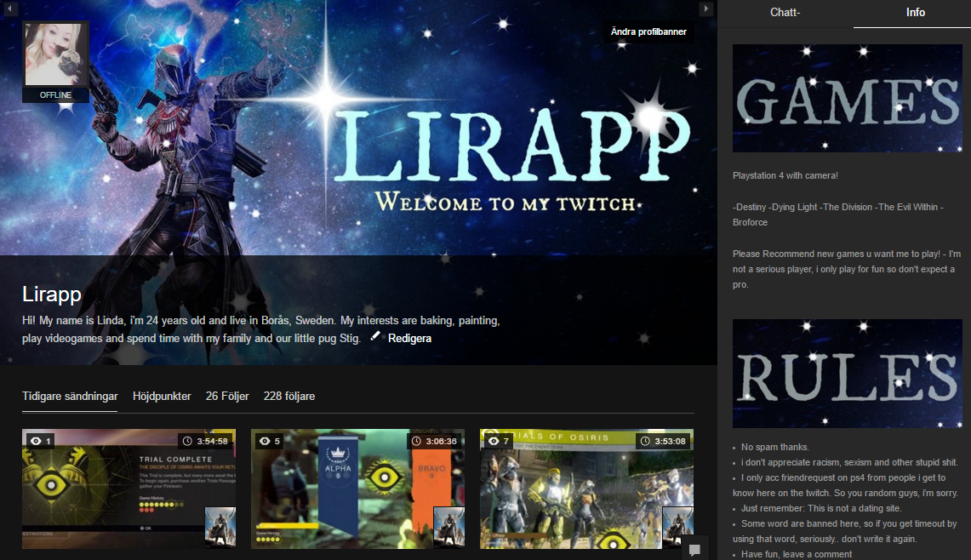Screen dimensions: 971x560
Task: Click the 'Please Recommend new games' text
Action: (x=847, y=269)
